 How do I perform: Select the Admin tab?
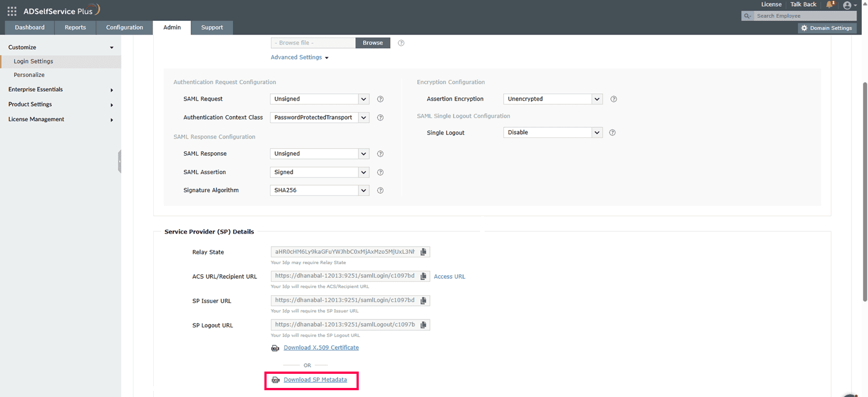(172, 28)
